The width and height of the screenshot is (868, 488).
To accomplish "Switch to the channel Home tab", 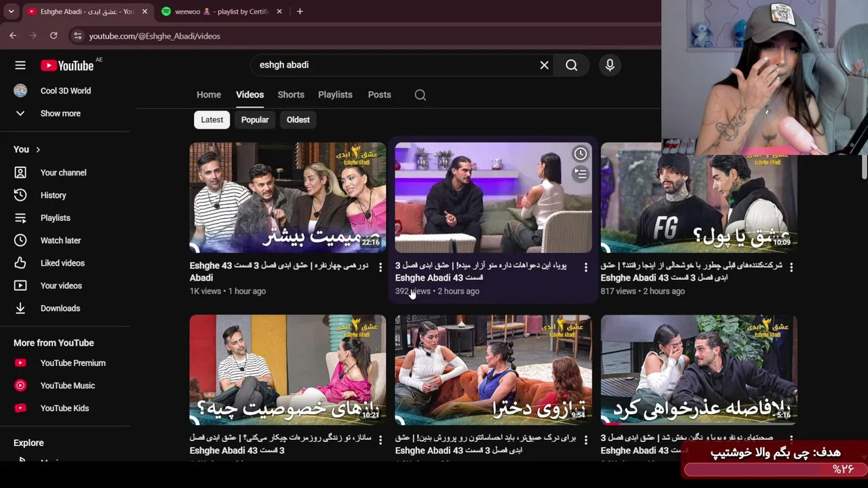I will tap(209, 95).
